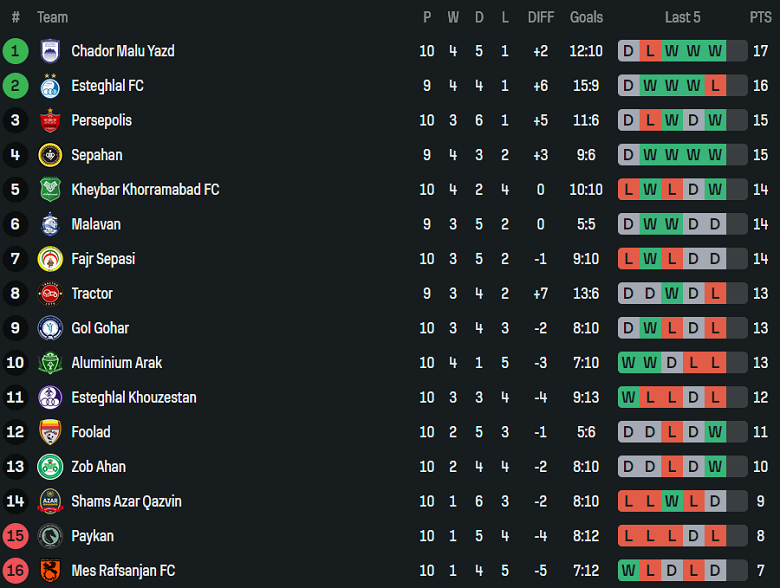Screen dimensions: 780x588
Task: Open the Malavan team link
Action: click(98, 224)
